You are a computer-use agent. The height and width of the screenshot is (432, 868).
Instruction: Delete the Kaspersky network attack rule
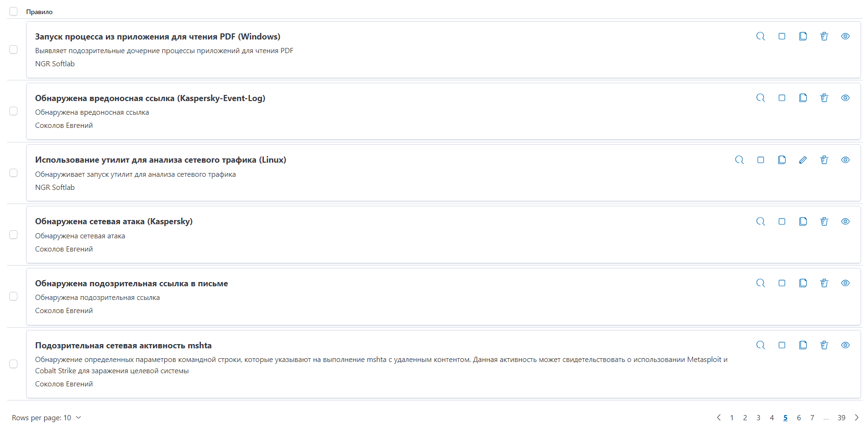824,221
